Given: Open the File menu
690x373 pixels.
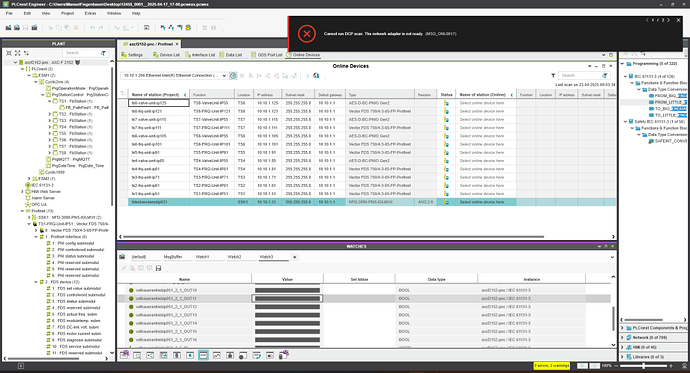Looking at the screenshot, I should 9,13.
